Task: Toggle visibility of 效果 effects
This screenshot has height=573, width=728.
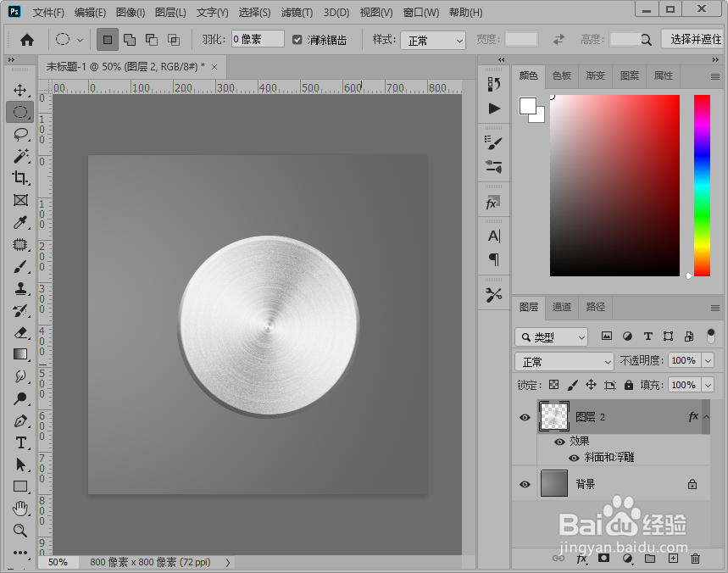Action: [x=560, y=442]
